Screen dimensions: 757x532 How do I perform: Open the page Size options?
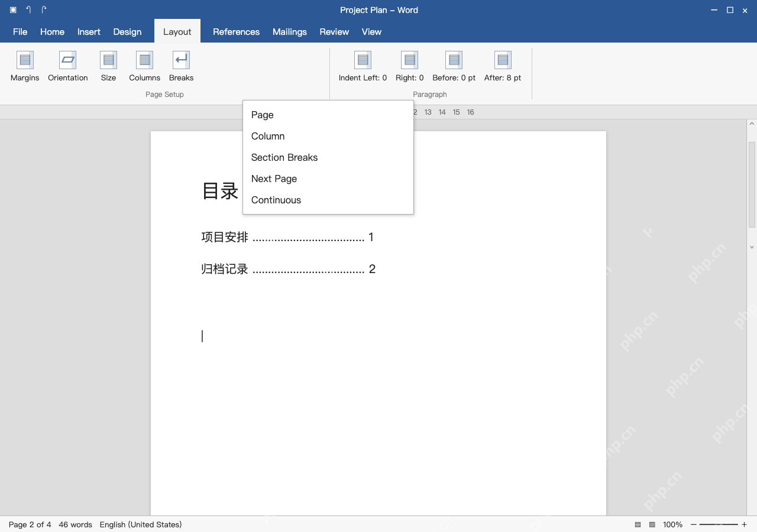pyautogui.click(x=108, y=66)
